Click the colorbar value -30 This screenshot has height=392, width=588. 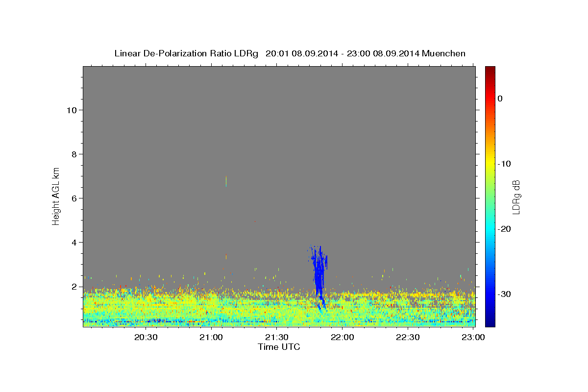[505, 294]
